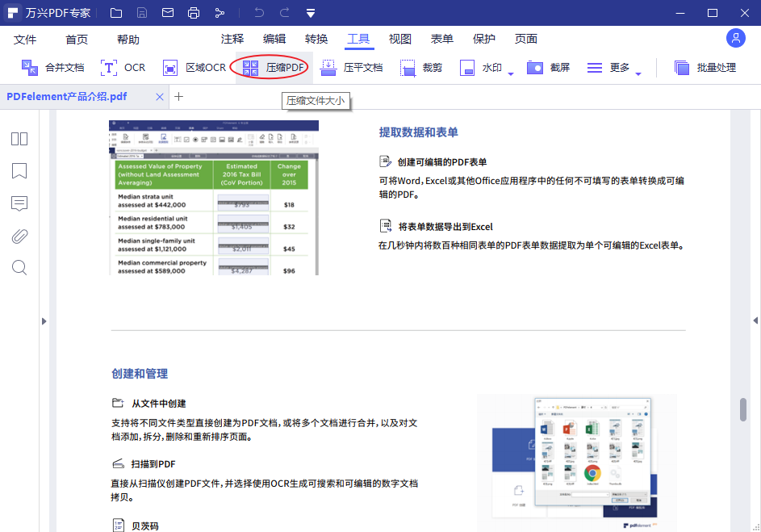Expand the quick access toolbar customization arrow
The height and width of the screenshot is (532, 761).
pos(311,12)
